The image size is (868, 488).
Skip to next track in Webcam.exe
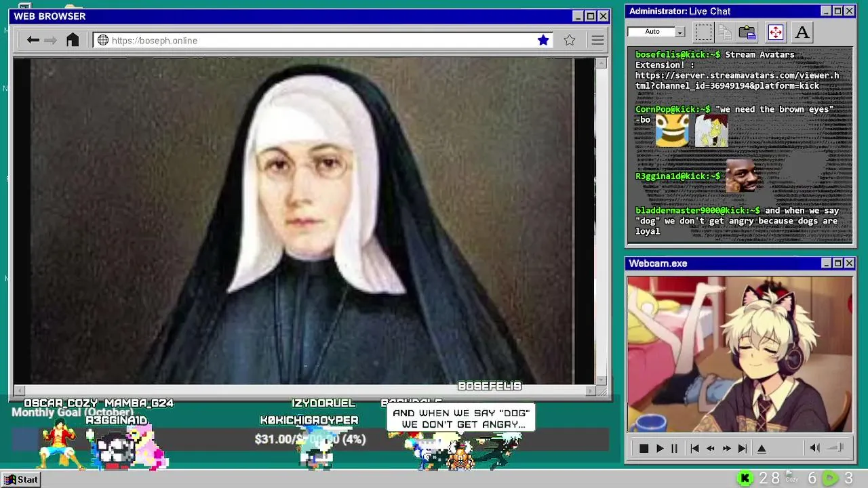click(742, 448)
